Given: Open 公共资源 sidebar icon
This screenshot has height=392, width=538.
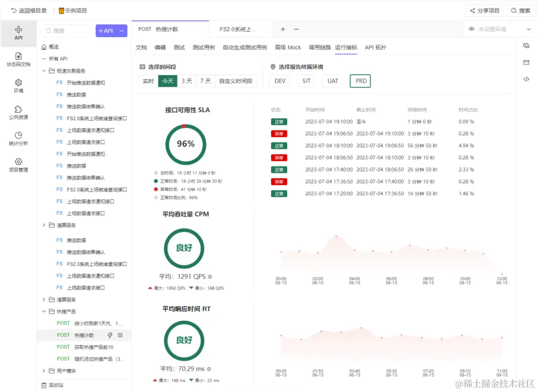Looking at the screenshot, I should [x=18, y=113].
